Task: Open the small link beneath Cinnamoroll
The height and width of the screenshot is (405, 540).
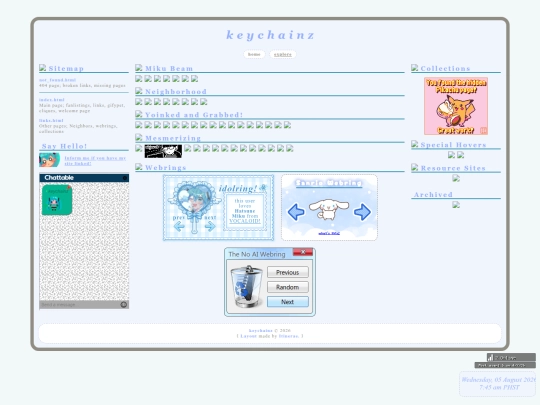Action: [x=329, y=233]
